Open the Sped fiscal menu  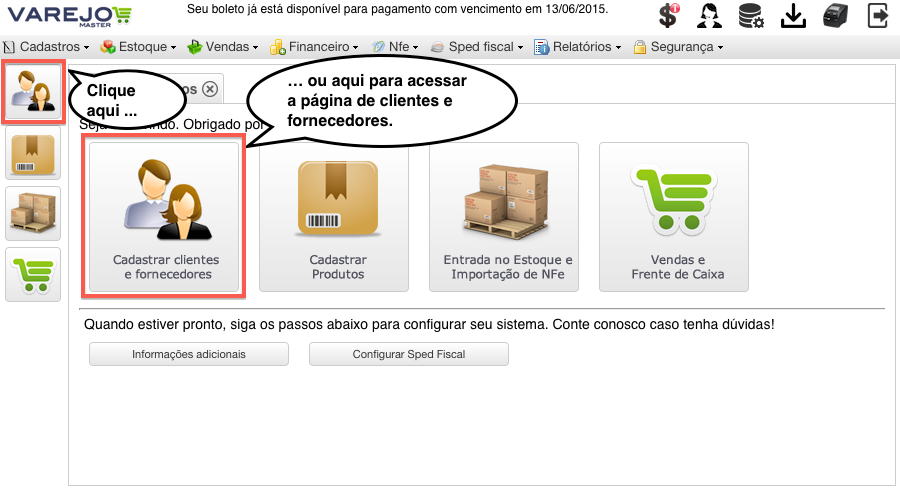coord(477,47)
